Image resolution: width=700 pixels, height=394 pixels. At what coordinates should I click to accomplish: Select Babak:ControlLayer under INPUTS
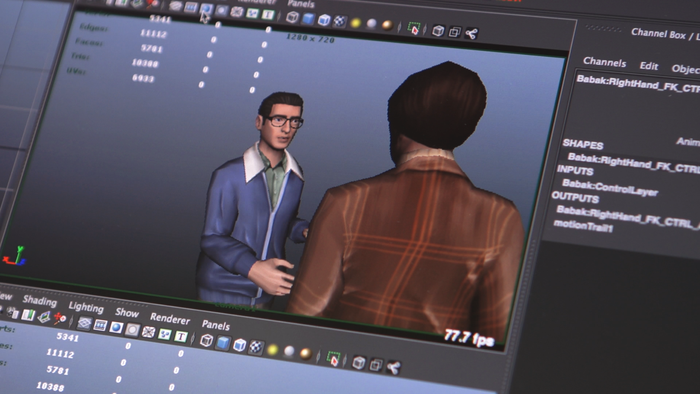[x=610, y=187]
